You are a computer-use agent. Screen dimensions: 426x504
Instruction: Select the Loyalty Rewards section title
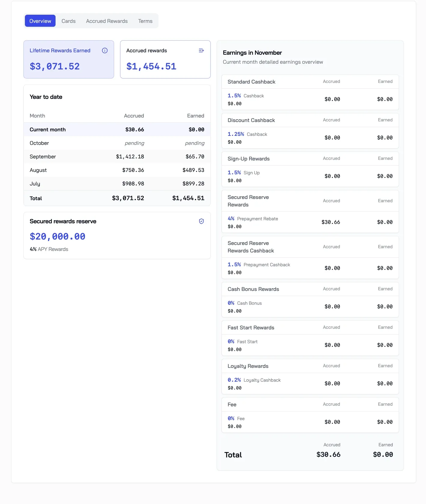coord(248,366)
